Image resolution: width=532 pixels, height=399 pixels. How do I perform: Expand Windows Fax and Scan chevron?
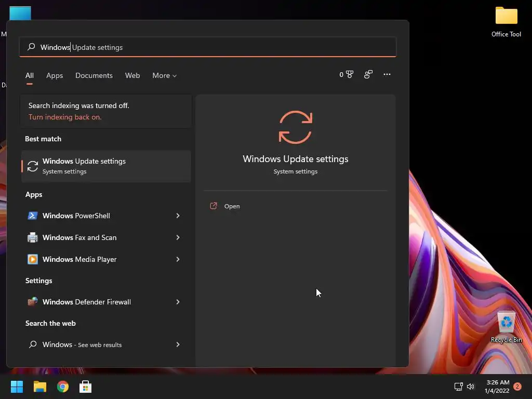178,237
